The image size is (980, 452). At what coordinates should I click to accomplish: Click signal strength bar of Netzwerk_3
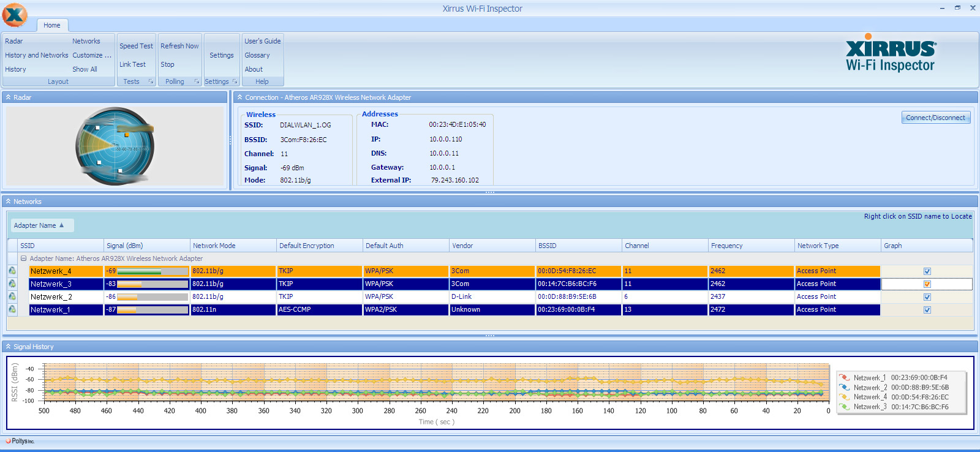click(153, 284)
